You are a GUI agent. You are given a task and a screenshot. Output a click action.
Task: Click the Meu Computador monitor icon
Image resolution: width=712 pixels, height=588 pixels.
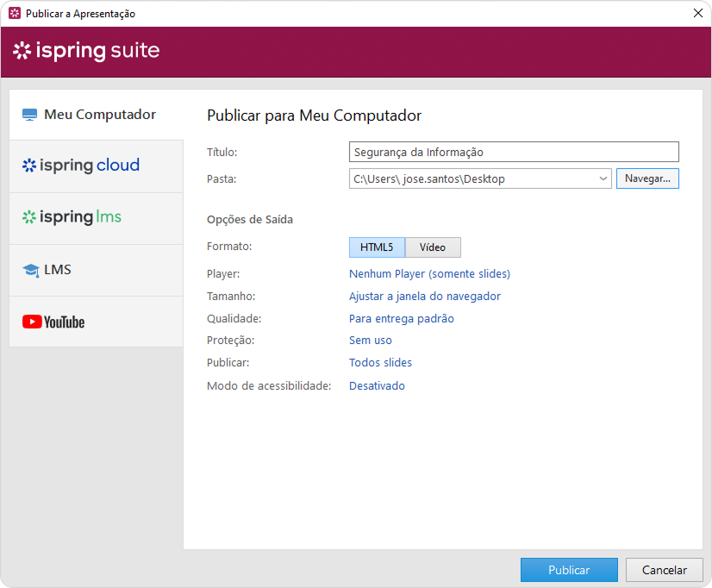point(30,115)
